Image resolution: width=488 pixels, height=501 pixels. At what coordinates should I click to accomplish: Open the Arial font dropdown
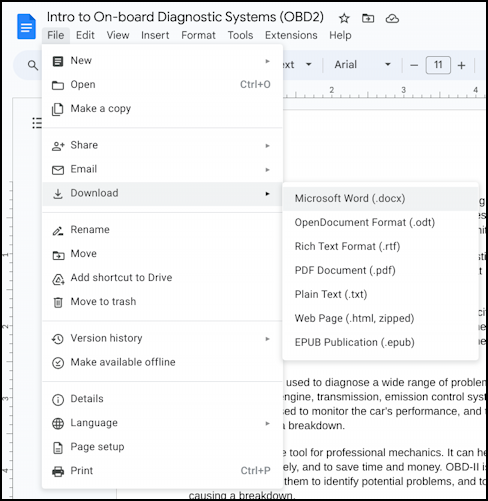pyautogui.click(x=362, y=64)
